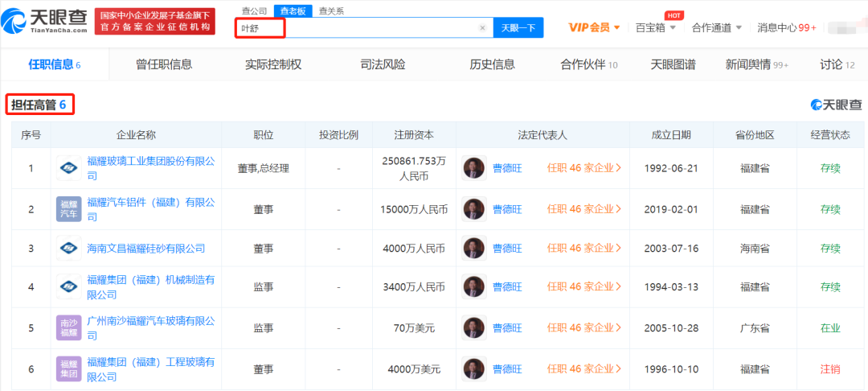Expand 任职 46 家企业 in the 福耀玻璃工业集团 row

tap(584, 168)
